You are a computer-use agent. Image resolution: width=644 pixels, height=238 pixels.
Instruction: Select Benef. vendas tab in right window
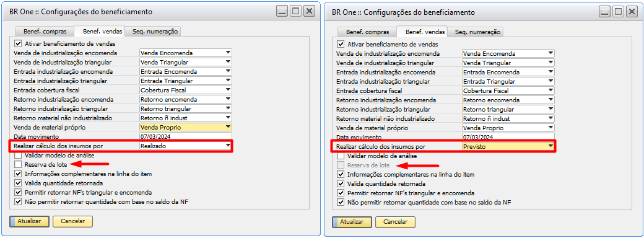[422, 31]
